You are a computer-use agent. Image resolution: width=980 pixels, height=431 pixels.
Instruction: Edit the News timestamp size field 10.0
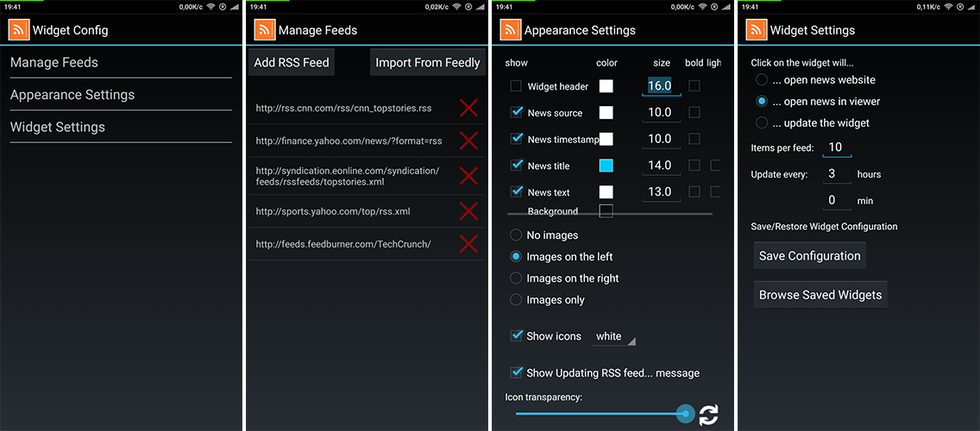(x=662, y=139)
